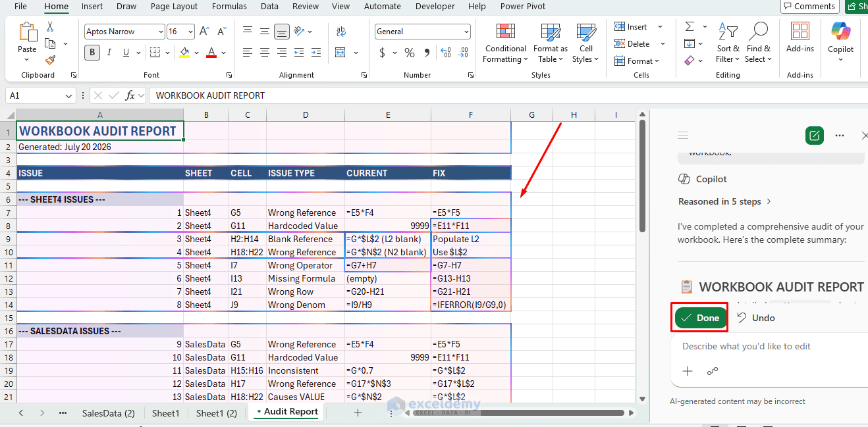
Task: Click the Orientation text-angle icon
Action: [x=300, y=31]
